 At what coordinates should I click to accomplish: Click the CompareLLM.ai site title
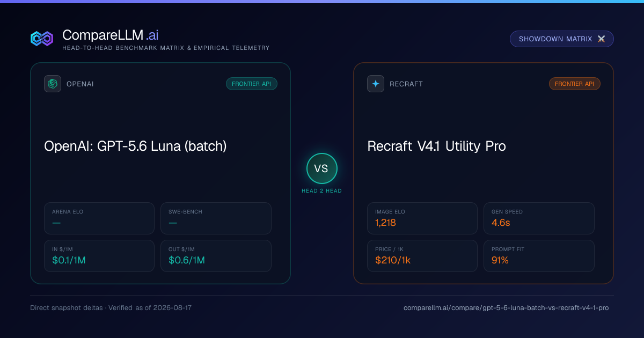point(110,35)
